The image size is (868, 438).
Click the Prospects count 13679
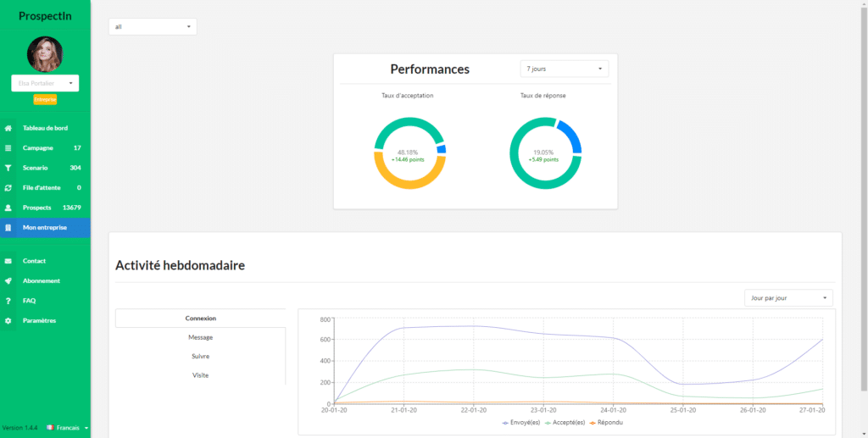[x=72, y=208]
